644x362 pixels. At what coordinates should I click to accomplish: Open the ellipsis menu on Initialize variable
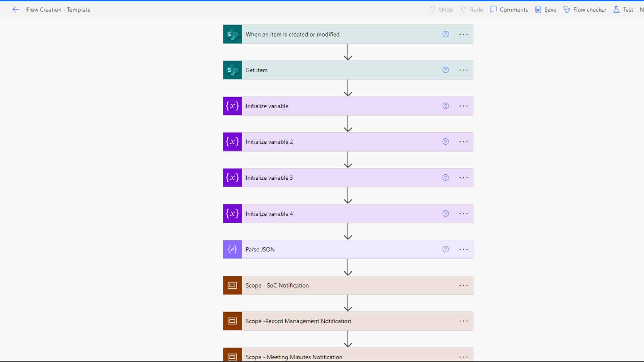coord(463,106)
